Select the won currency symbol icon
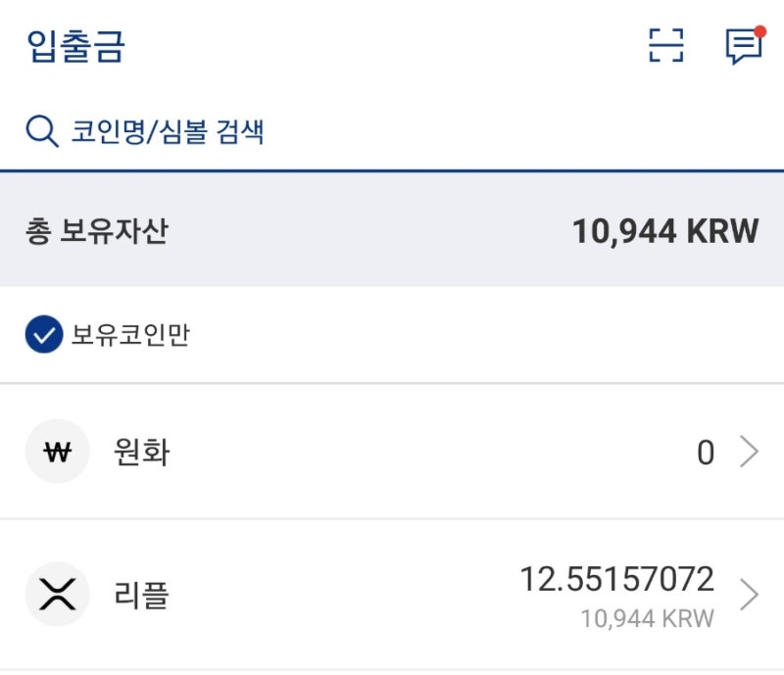This screenshot has width=784, height=675. click(58, 452)
